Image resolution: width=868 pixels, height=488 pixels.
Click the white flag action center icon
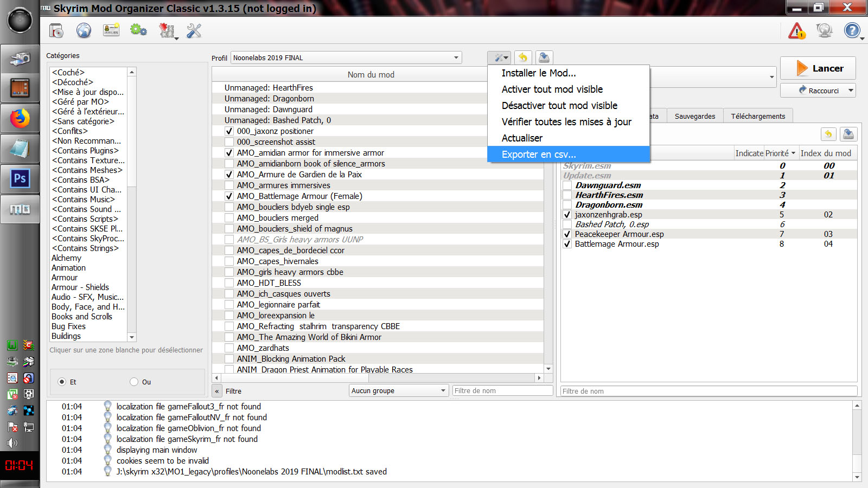click(x=12, y=427)
